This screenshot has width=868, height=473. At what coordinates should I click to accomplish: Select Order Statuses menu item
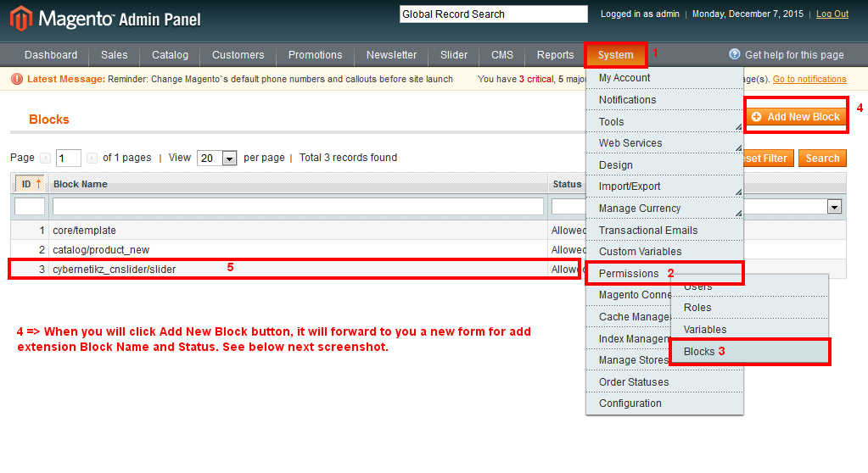point(664,382)
